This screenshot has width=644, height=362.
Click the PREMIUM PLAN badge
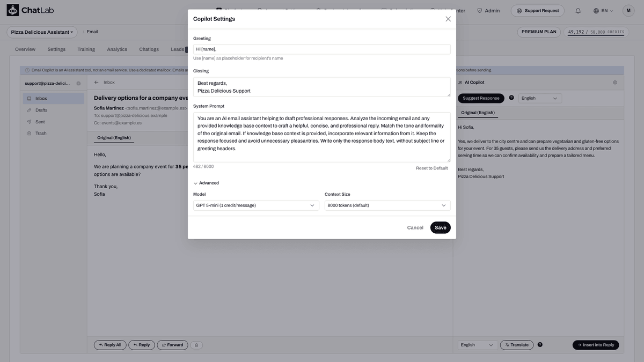pos(539,32)
